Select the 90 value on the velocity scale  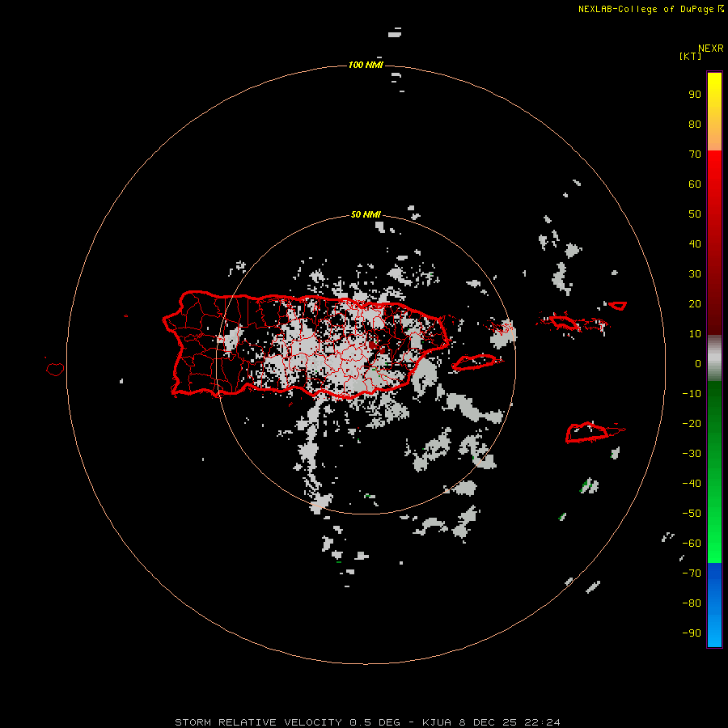(x=695, y=95)
